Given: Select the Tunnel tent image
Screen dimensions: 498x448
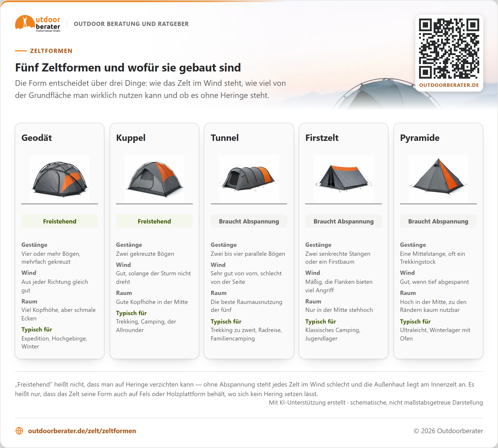Looking at the screenshot, I should click(249, 179).
